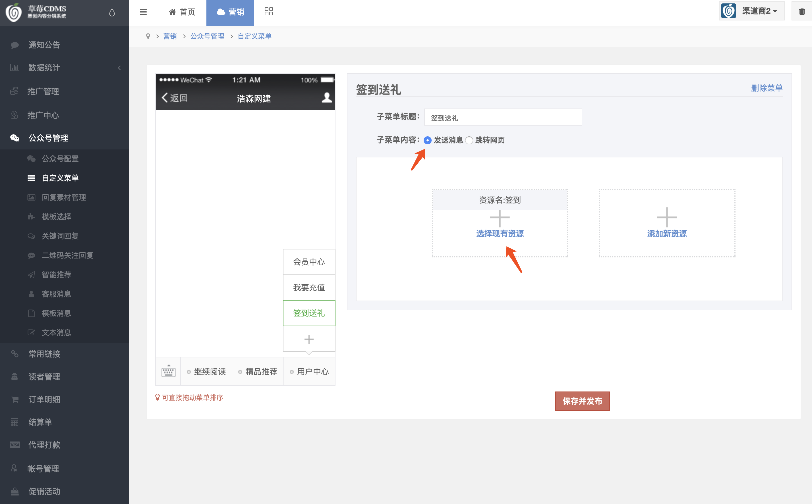The height and width of the screenshot is (504, 812).
Task: Click the keyboard icon in phone preview
Action: pyautogui.click(x=168, y=371)
